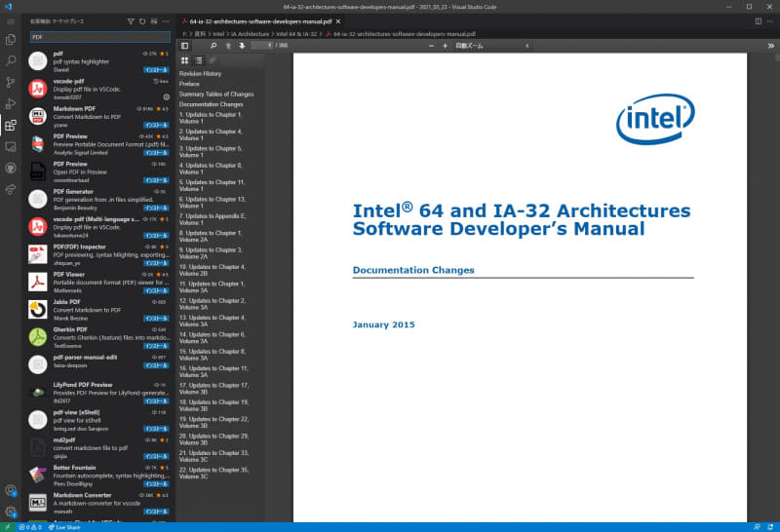Click Intel 64 & IA-32 breadcrumb item
780x532 pixels.
point(295,33)
